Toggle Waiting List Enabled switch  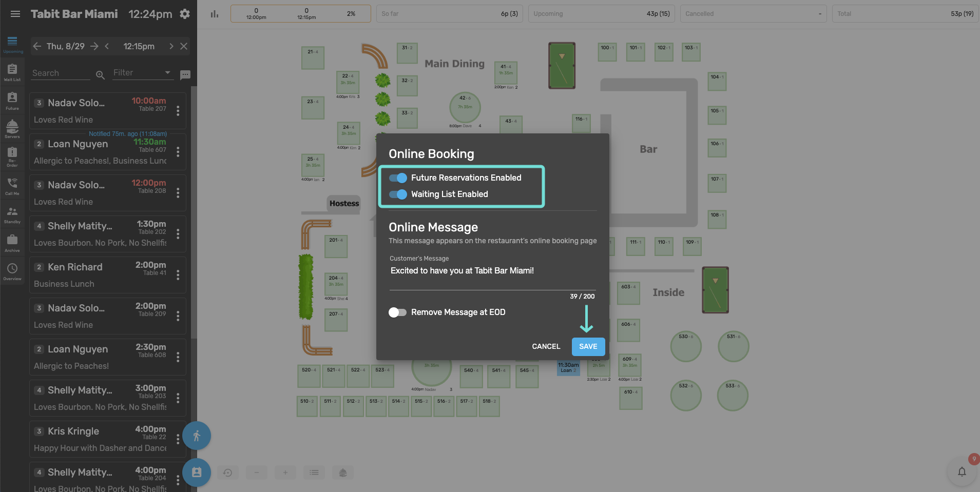[398, 194]
